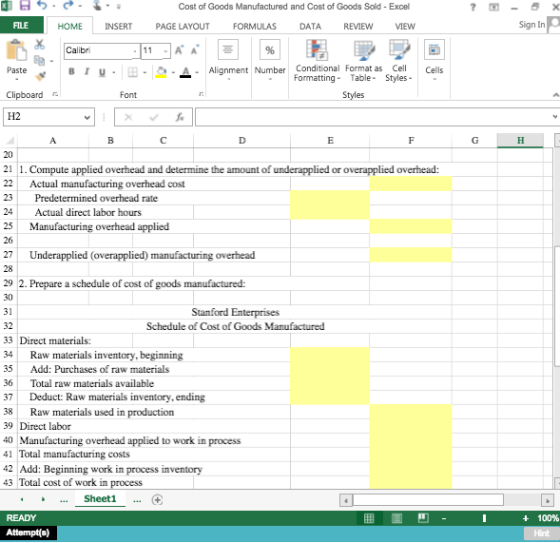Click the Save icon in the title bar
560x543 pixels.
25,5
